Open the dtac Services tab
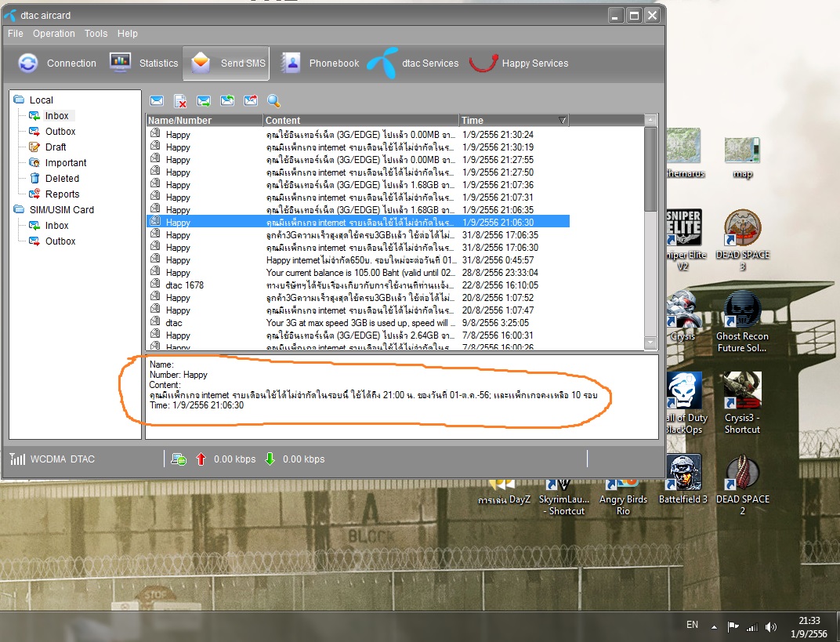This screenshot has height=642, width=840. click(x=413, y=63)
